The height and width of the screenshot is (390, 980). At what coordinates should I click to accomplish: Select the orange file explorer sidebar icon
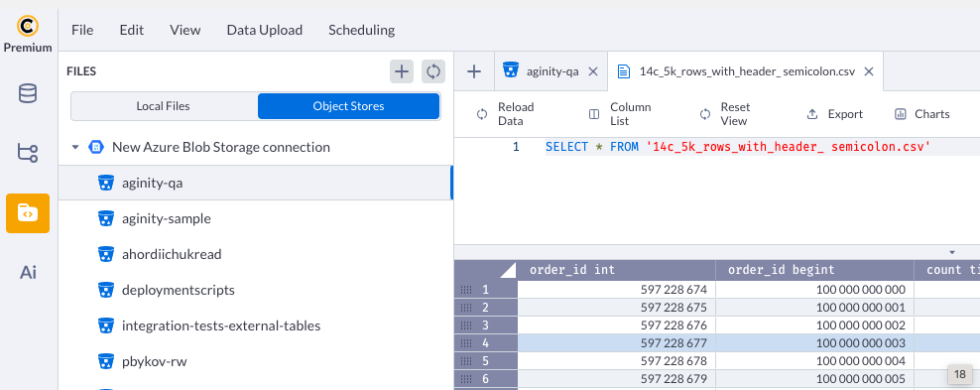(28, 213)
